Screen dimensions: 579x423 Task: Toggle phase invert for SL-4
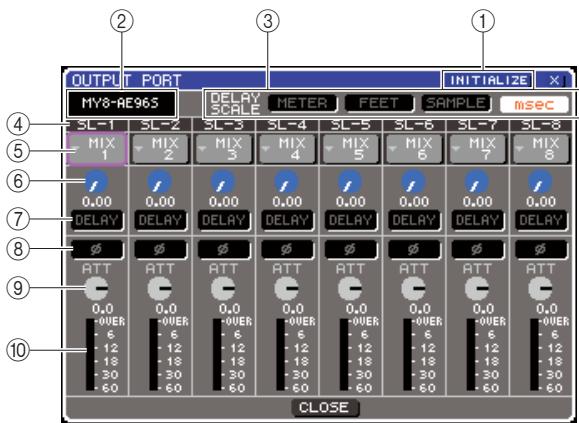288,250
